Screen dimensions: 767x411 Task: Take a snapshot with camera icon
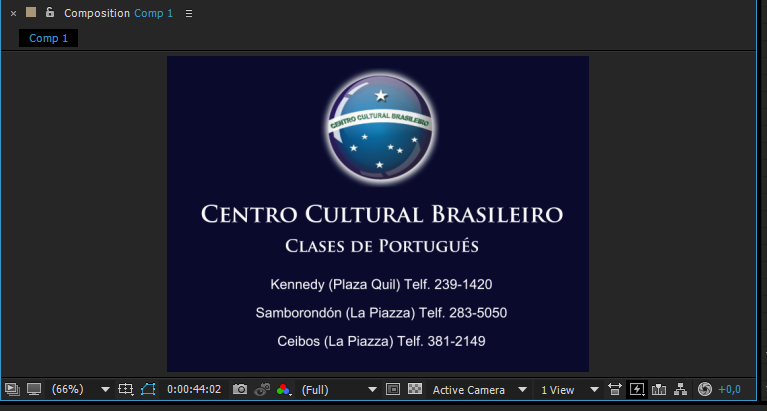pos(240,389)
